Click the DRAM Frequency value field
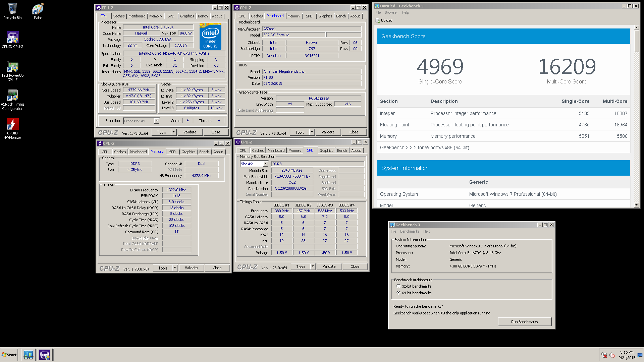Screen dimensions: 644x362 pyautogui.click(x=176, y=190)
